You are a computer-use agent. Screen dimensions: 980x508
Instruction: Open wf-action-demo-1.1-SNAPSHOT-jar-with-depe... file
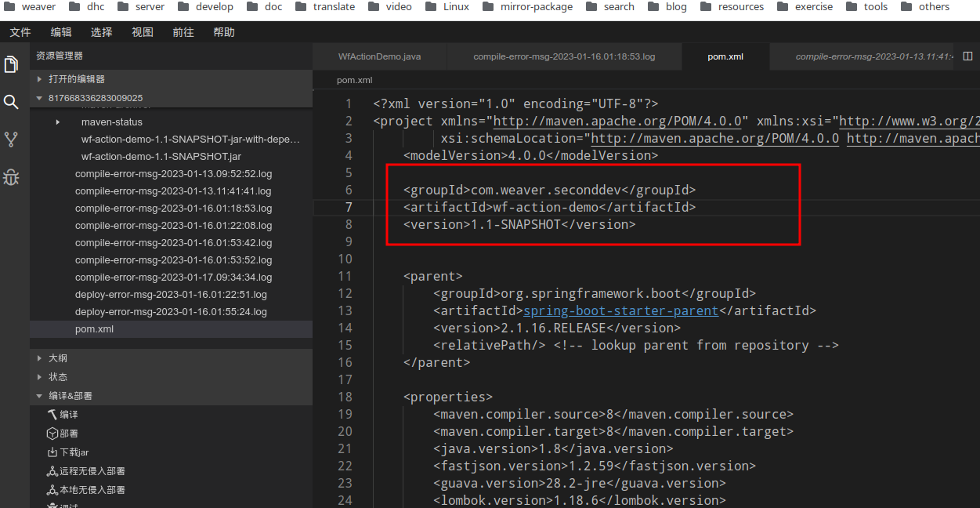pos(190,140)
